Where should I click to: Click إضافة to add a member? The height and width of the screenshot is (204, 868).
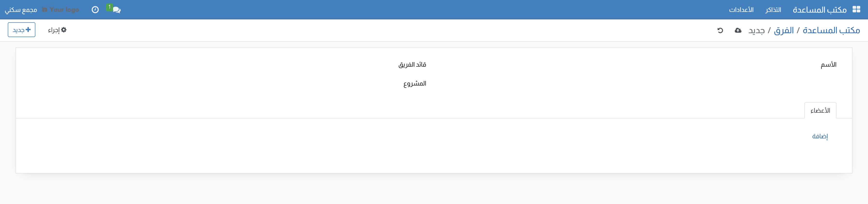pyautogui.click(x=820, y=136)
